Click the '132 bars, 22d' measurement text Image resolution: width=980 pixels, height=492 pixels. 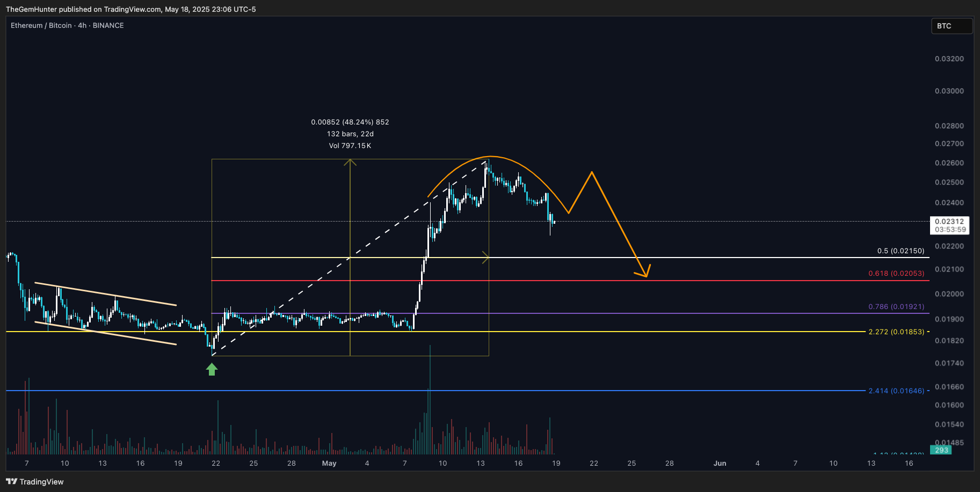[x=350, y=134]
